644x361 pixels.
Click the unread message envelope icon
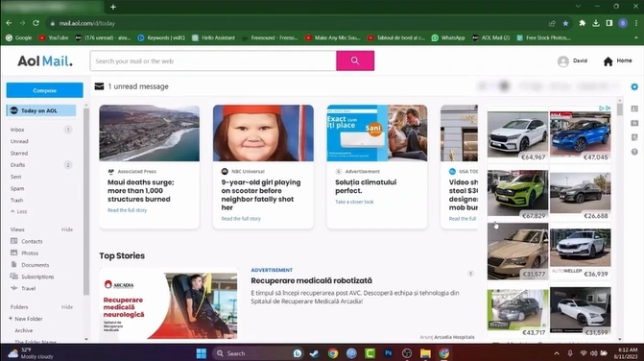click(x=100, y=86)
